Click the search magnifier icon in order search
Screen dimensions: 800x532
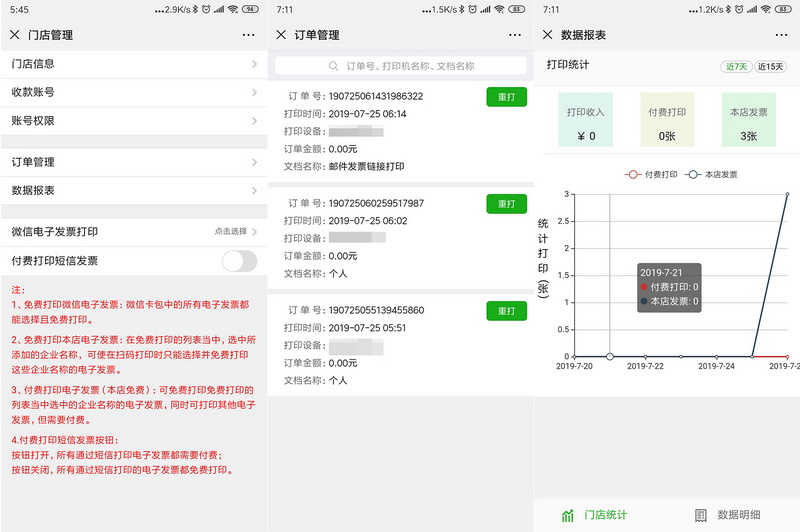333,66
